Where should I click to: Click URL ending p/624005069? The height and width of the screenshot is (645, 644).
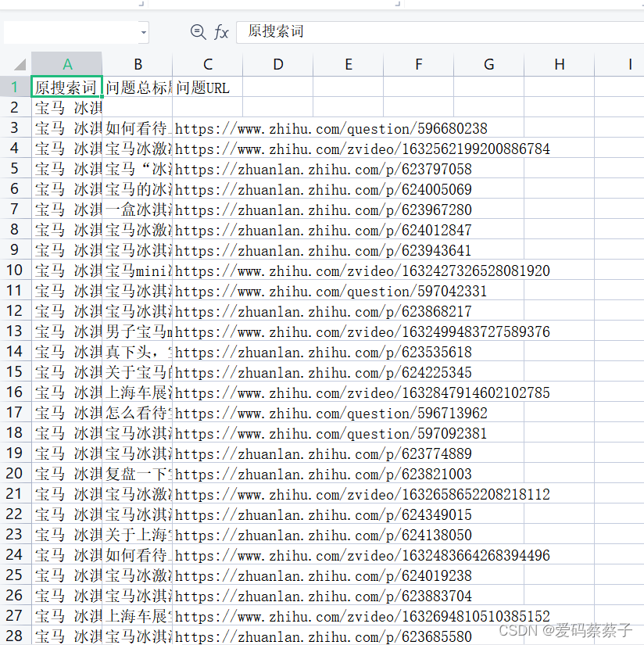[x=324, y=189]
